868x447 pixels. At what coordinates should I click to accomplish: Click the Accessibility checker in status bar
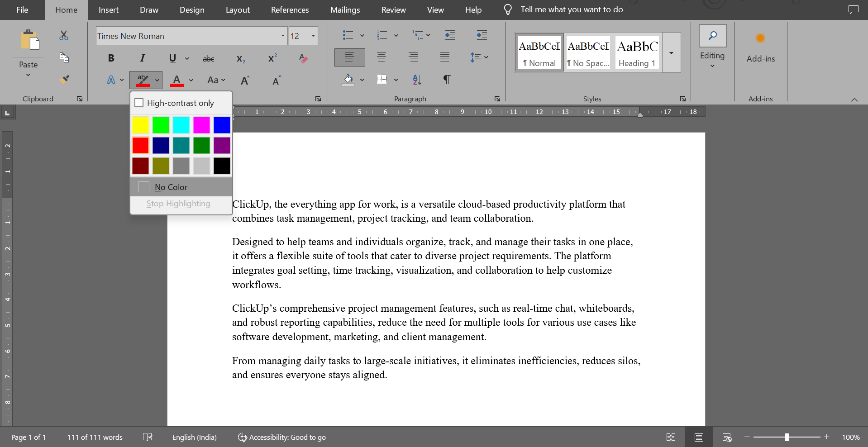[281, 437]
